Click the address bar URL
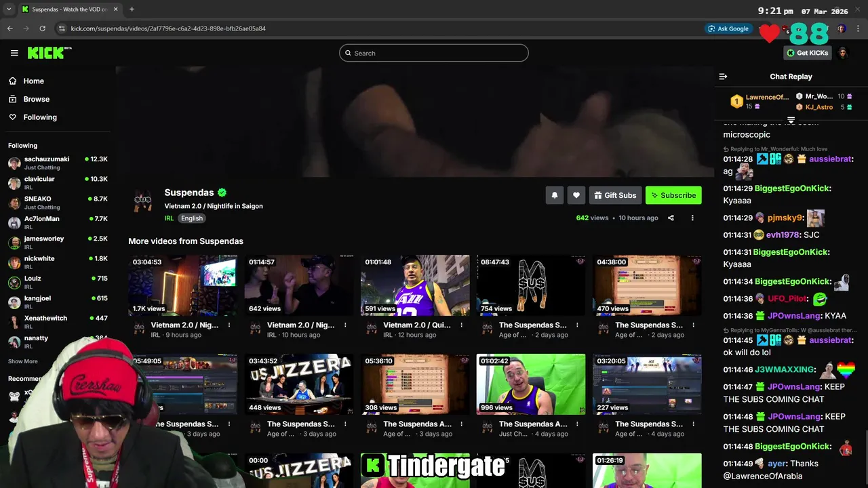Screen dimensions: 868x488 coord(168,28)
